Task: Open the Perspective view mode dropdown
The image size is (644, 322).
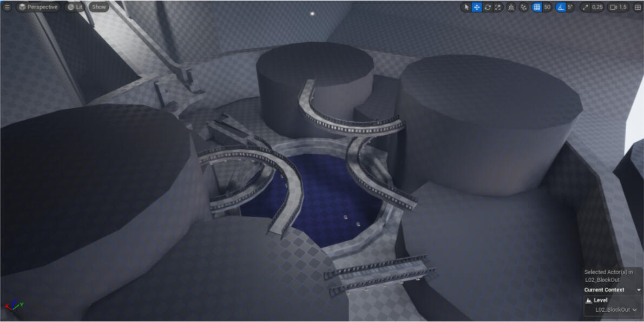Action: point(38,7)
